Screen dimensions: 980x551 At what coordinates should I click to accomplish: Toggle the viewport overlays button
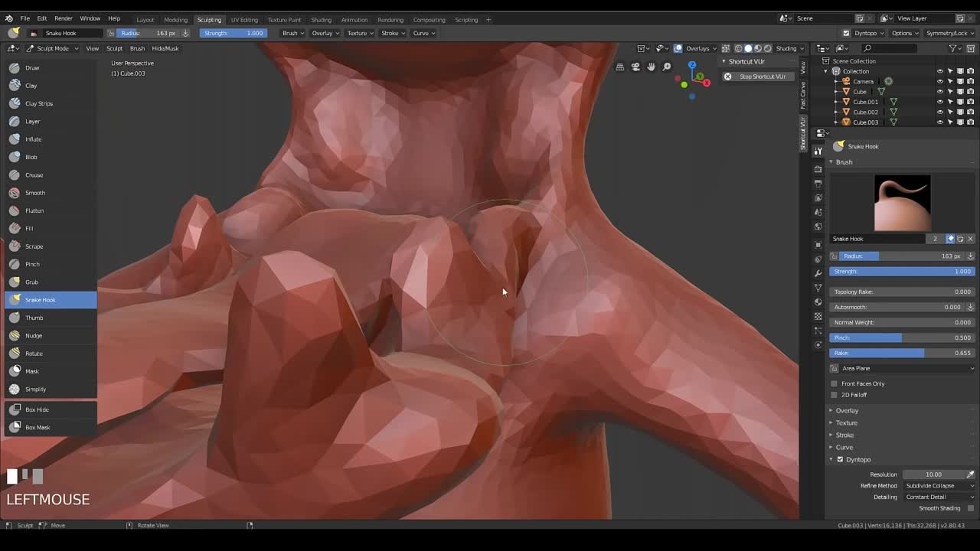[678, 48]
